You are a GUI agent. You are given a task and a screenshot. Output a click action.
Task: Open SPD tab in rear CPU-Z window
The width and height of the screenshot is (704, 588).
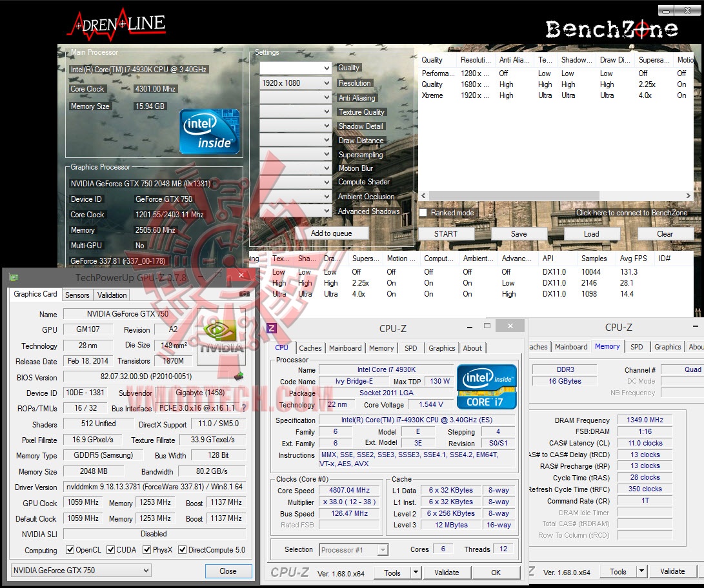click(x=637, y=347)
